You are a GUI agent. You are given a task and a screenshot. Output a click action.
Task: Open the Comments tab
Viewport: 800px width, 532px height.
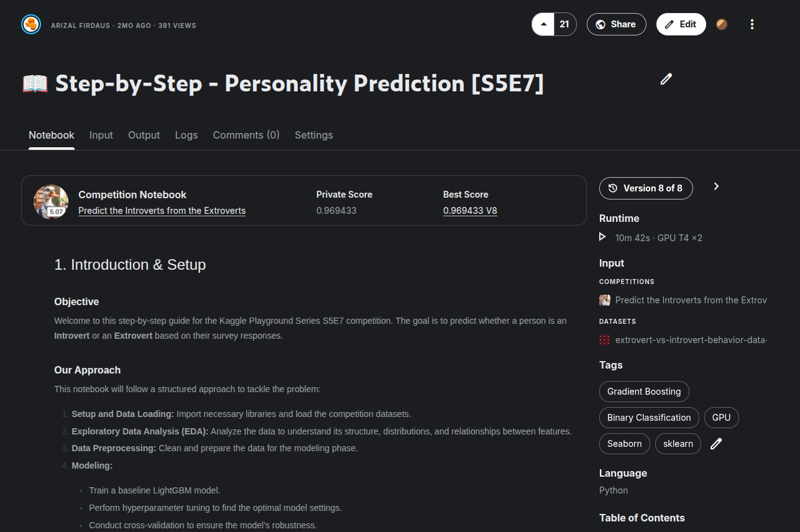[x=246, y=135]
